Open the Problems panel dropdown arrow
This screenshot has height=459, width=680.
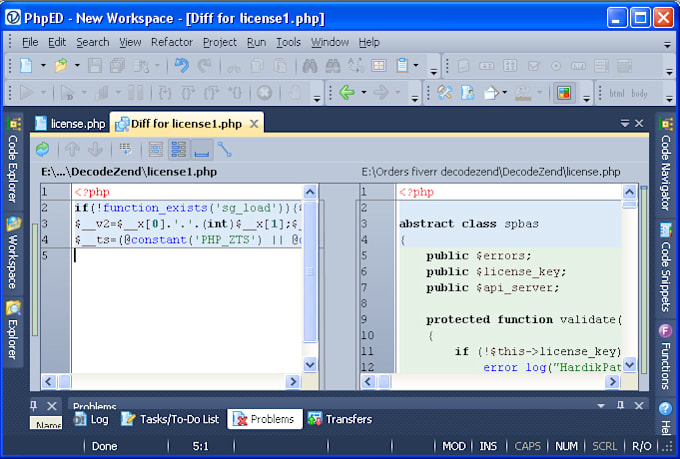[x=600, y=405]
